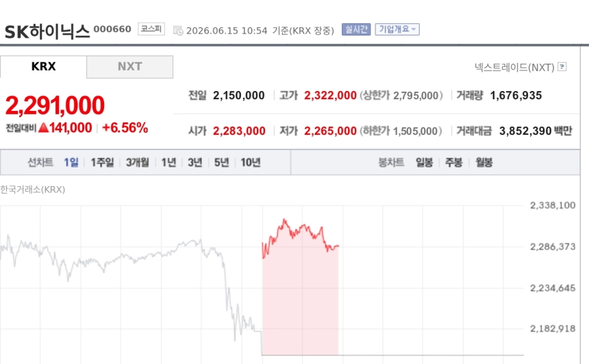The image size is (589, 364).
Task: Select the KRX tab
Action: 43,67
